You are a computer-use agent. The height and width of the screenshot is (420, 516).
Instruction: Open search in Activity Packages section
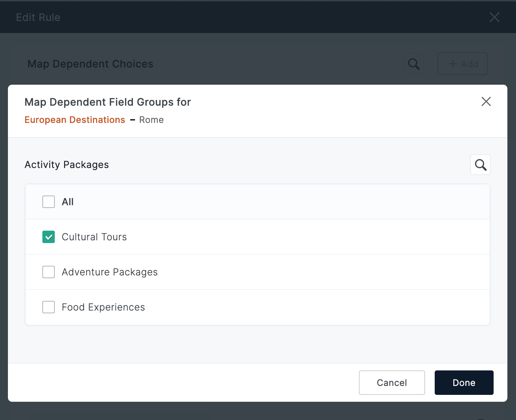(480, 165)
